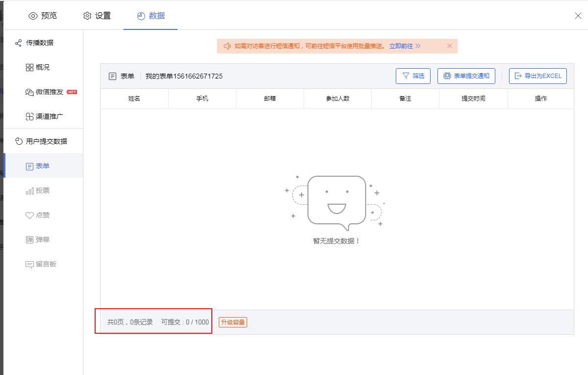Click the speaker icon in the notification bar

(x=227, y=46)
